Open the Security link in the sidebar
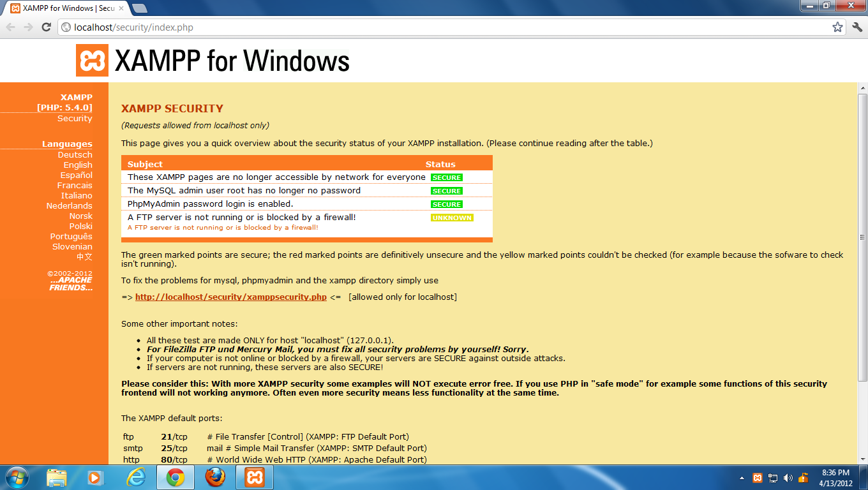 [x=75, y=119]
